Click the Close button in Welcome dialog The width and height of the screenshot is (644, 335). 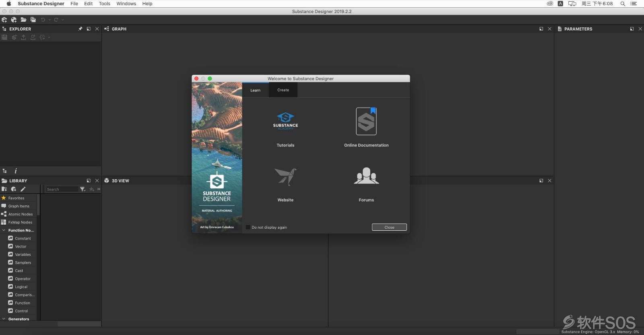[389, 227]
